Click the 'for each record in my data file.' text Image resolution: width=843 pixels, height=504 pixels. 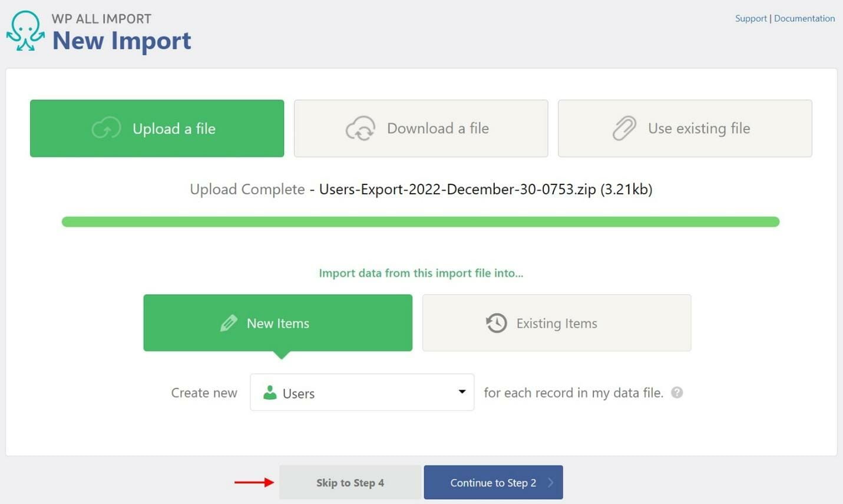[x=573, y=393]
